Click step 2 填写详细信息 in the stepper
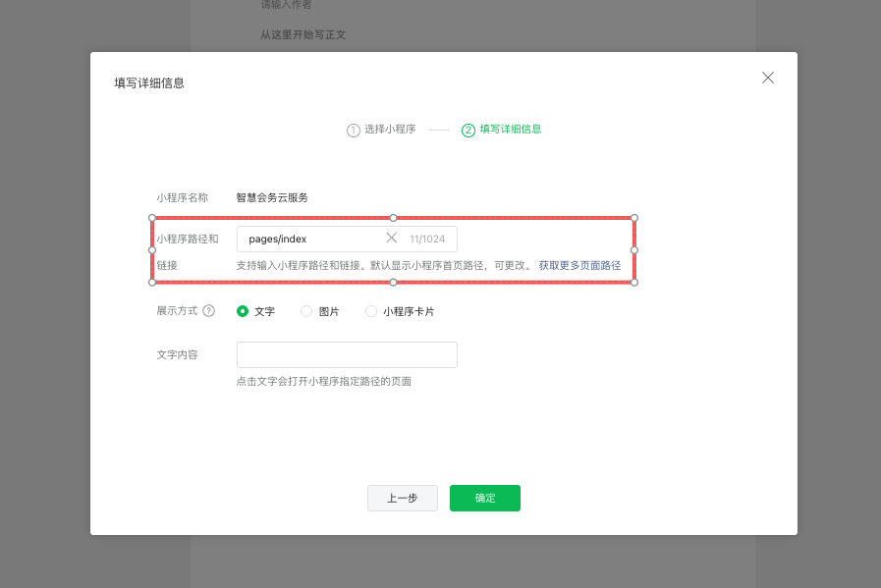 click(x=502, y=130)
